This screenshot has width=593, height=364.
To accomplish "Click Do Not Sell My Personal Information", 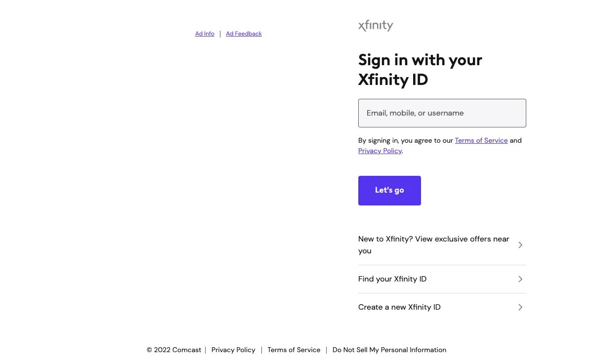I will [x=389, y=350].
